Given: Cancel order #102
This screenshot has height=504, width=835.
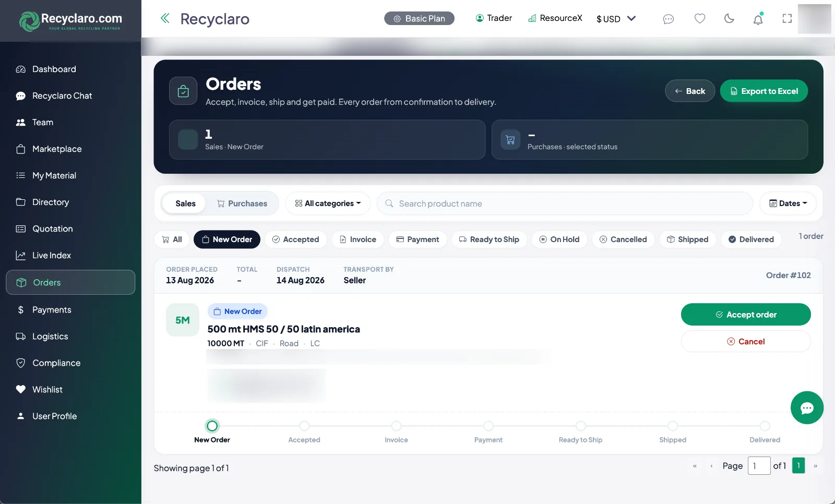Looking at the screenshot, I should point(746,341).
